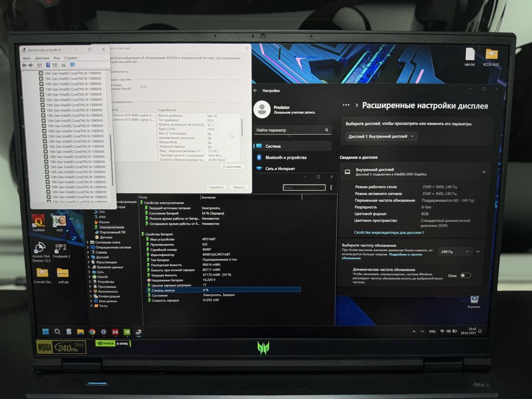Open breadcrumb three-dots in Settings
Image resolution: width=532 pixels, height=399 pixels.
[x=346, y=105]
